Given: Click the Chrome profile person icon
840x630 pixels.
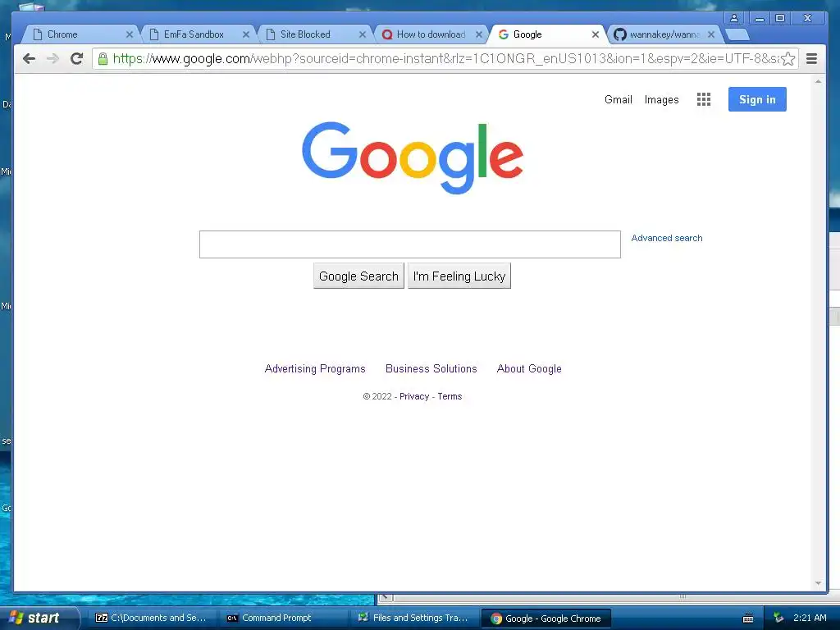Looking at the screenshot, I should point(734,18).
